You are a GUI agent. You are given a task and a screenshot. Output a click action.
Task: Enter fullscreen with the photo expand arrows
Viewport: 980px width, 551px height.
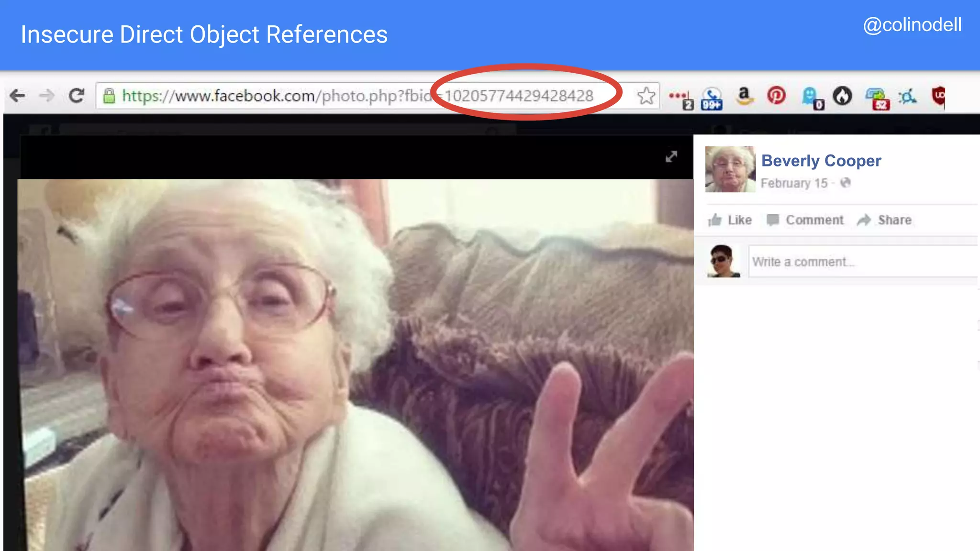(x=671, y=156)
